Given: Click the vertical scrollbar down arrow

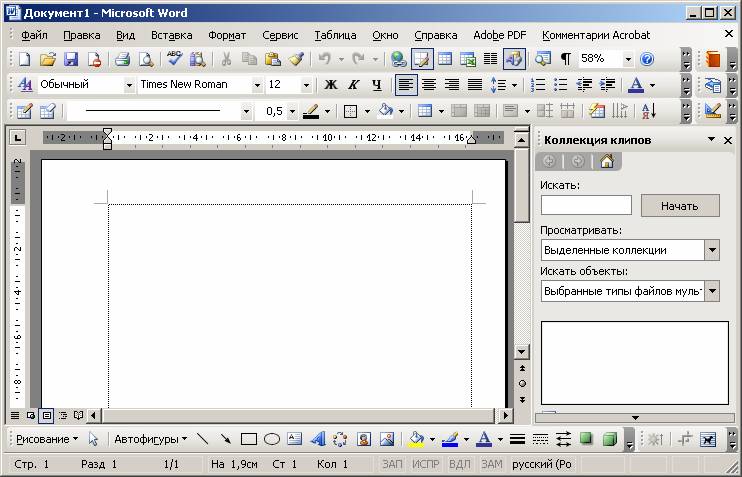Looking at the screenshot, I should pyautogui.click(x=521, y=352).
